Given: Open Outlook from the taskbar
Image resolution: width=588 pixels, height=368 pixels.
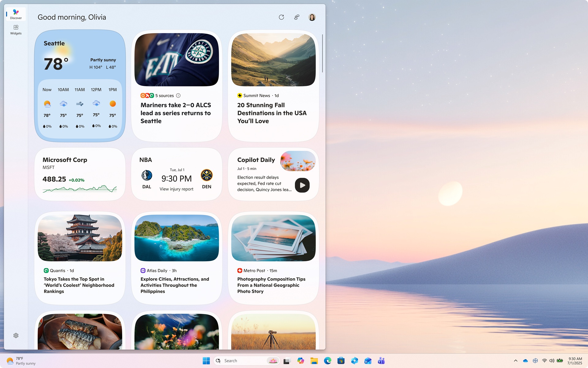Looking at the screenshot, I should (x=368, y=361).
